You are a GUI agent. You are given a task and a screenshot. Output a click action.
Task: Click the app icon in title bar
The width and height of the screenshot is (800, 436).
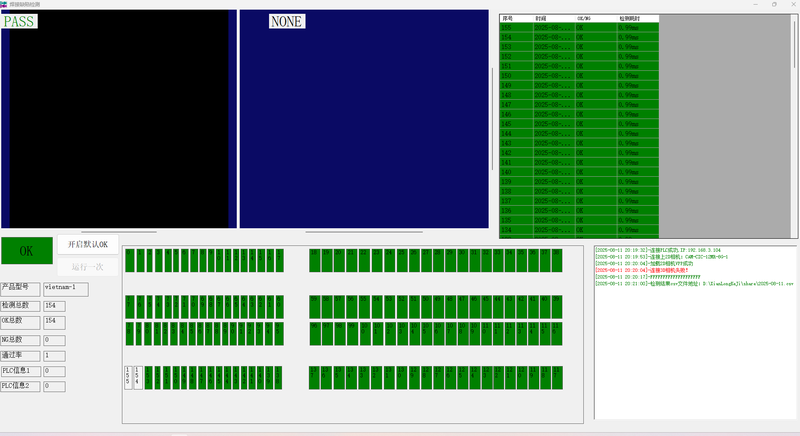(x=4, y=4)
